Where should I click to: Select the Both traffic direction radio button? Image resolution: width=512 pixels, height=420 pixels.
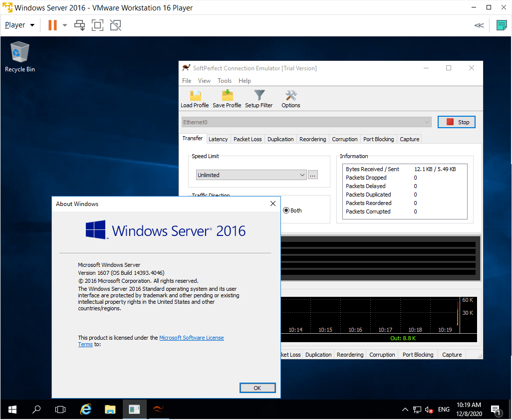tap(286, 210)
